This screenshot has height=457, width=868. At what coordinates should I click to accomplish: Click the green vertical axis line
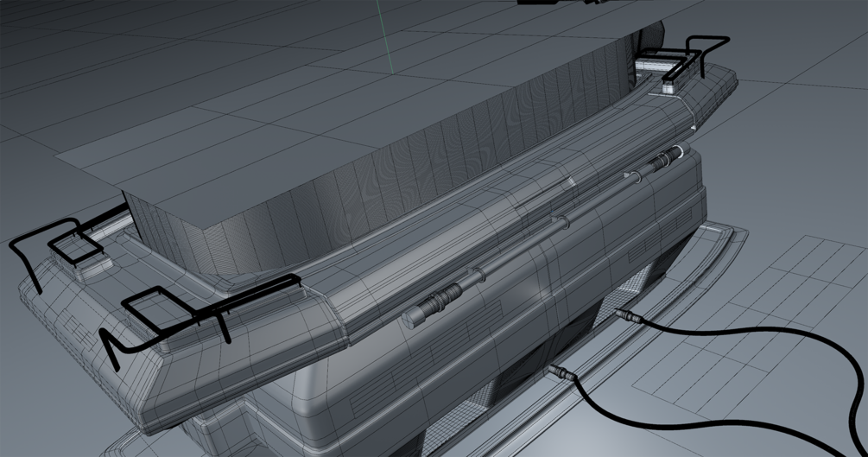[x=385, y=36]
